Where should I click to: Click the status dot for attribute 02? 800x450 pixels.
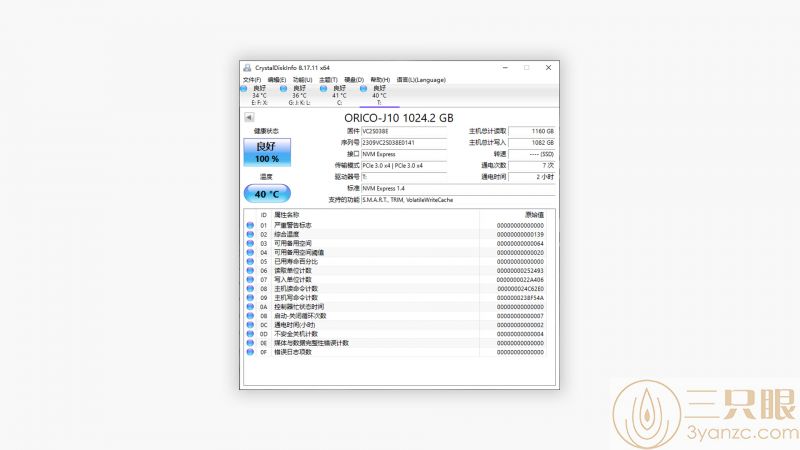pos(250,234)
